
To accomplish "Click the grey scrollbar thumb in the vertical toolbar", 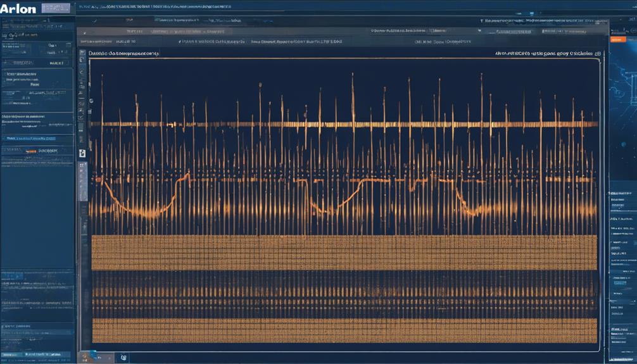I will (x=82, y=181).
